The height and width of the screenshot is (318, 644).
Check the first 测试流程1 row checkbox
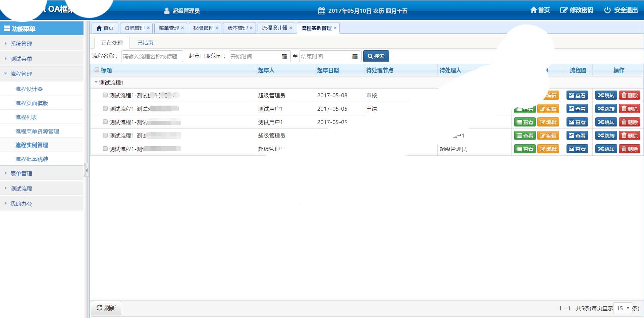[105, 95]
